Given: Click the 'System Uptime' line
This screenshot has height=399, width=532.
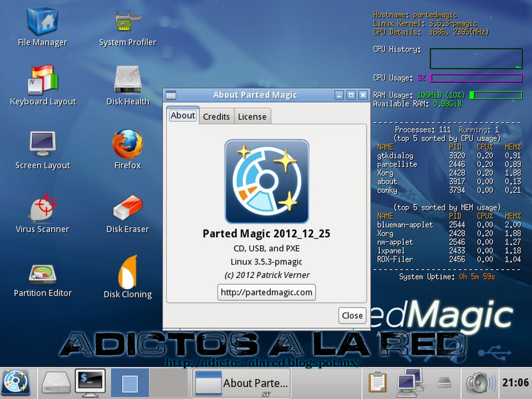Looking at the screenshot, I should (x=447, y=277).
